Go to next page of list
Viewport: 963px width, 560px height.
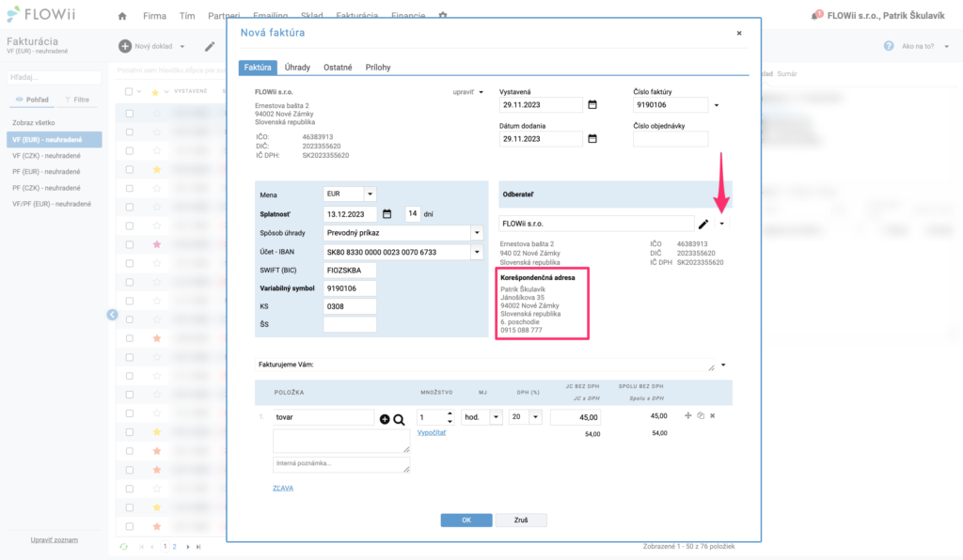188,547
